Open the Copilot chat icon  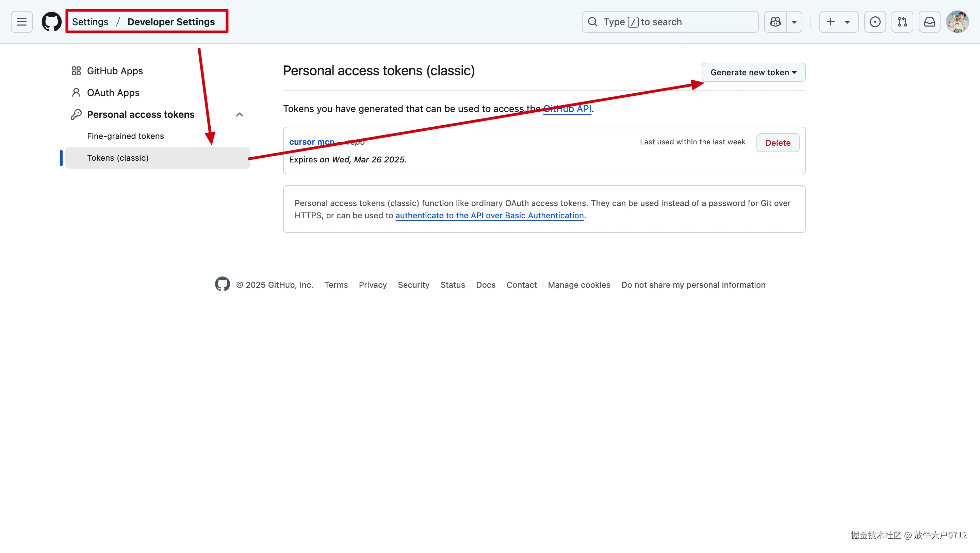click(x=775, y=22)
